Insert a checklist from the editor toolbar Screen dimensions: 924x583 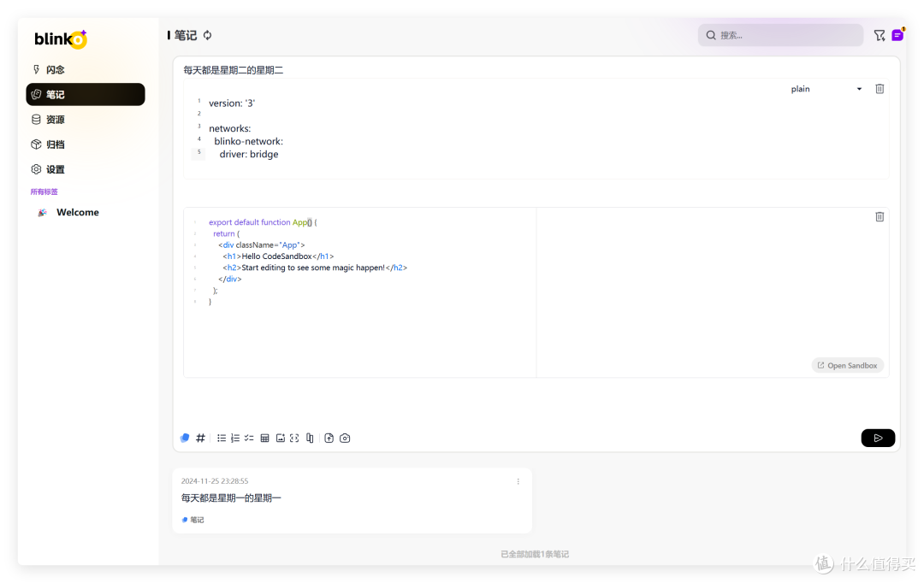pos(249,438)
